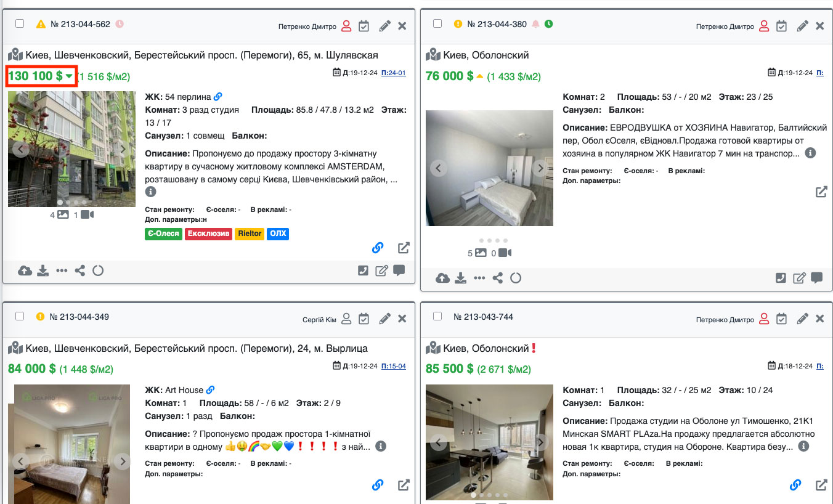833x504 pixels.
Task: Click pencil edit icon on listing 213-044-562
Action: (384, 26)
